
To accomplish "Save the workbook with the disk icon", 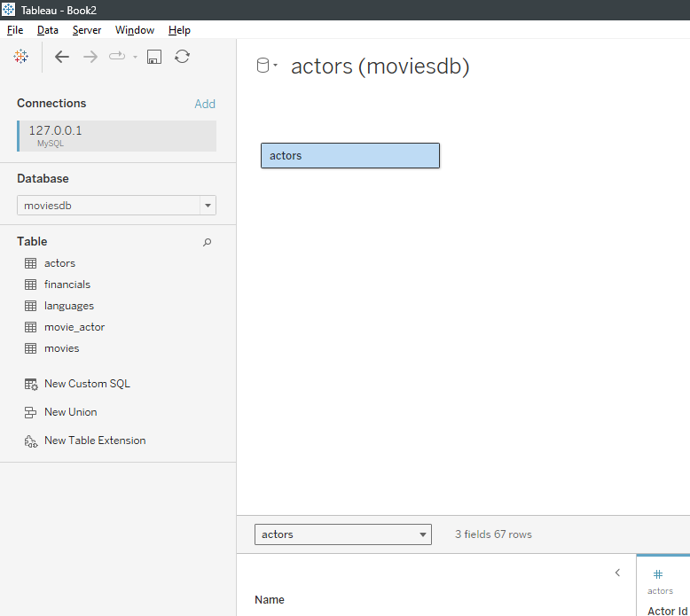I will (154, 57).
